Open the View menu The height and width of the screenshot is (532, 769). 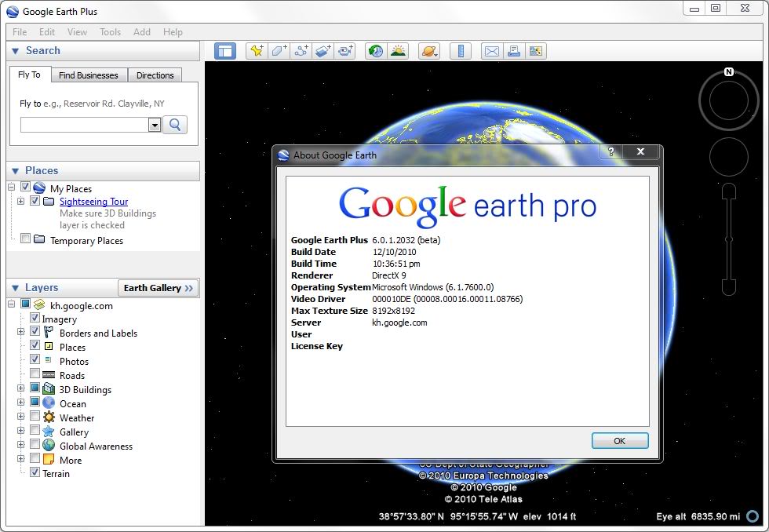pyautogui.click(x=77, y=32)
